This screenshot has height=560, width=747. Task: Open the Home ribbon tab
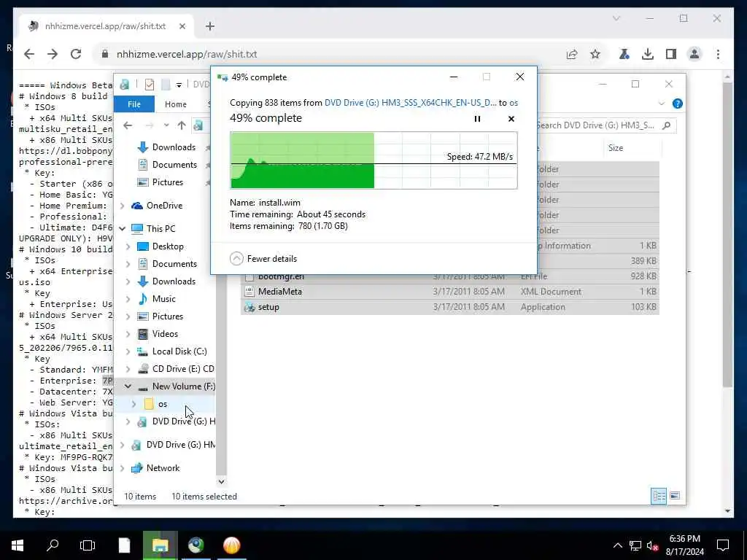[x=175, y=104]
